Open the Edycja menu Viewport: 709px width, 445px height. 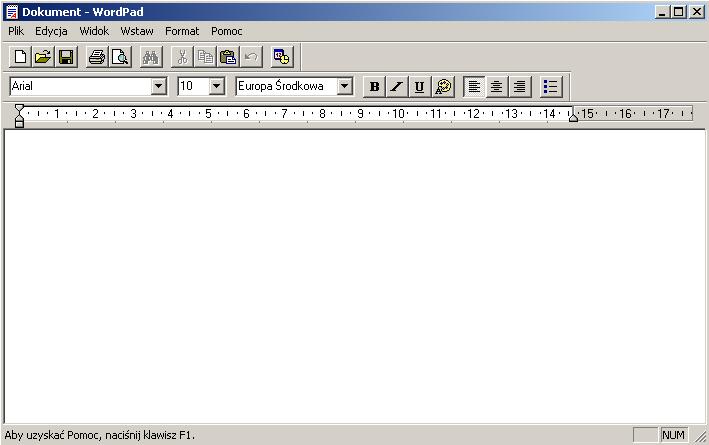point(51,31)
